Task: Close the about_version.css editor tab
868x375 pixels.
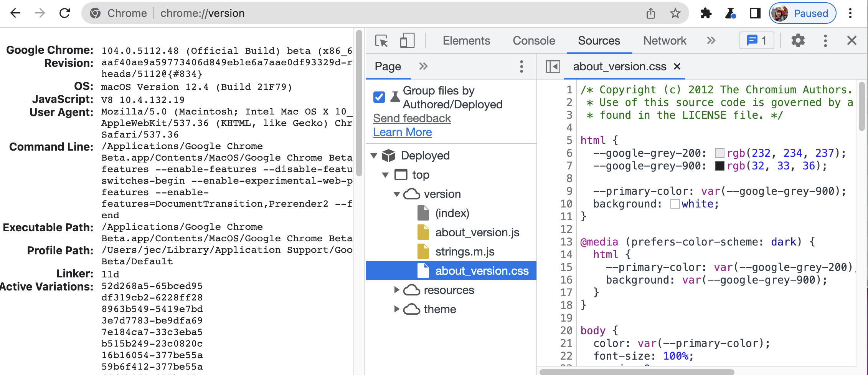Action: point(677,66)
